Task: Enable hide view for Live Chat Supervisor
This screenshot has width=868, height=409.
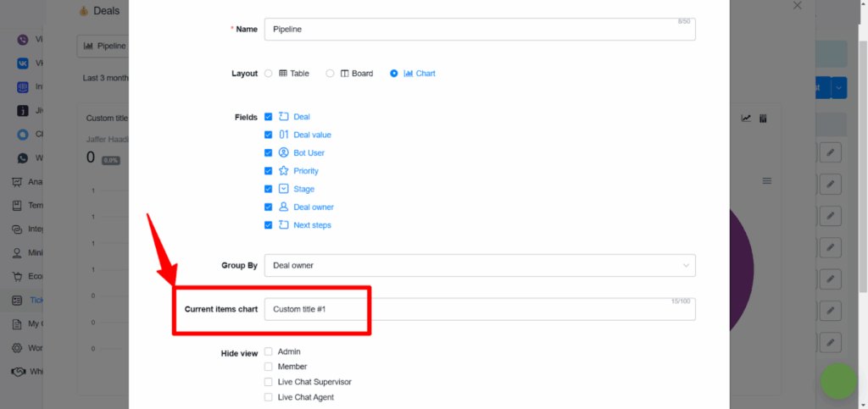Action: pos(269,382)
